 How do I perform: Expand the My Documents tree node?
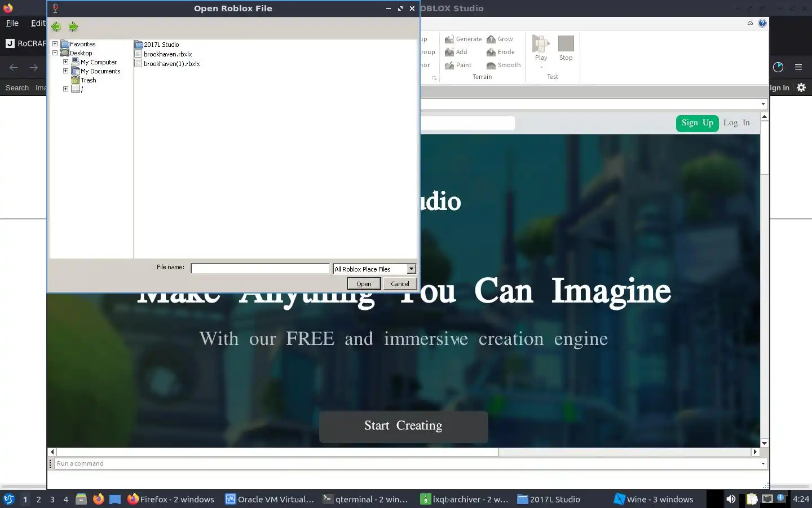tap(65, 71)
